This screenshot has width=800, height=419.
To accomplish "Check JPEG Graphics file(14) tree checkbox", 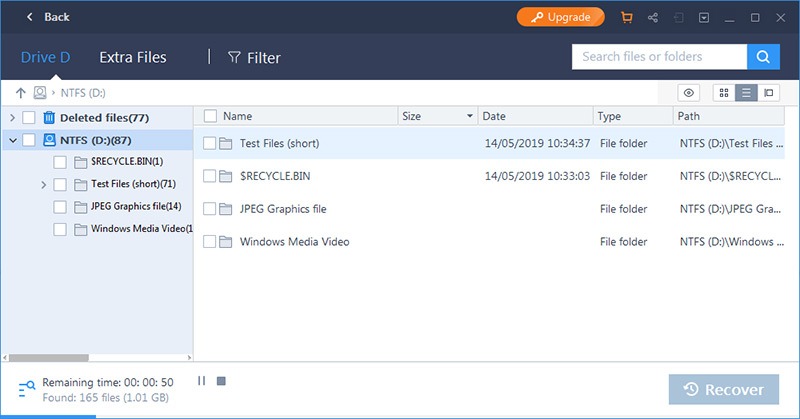I will [x=60, y=207].
